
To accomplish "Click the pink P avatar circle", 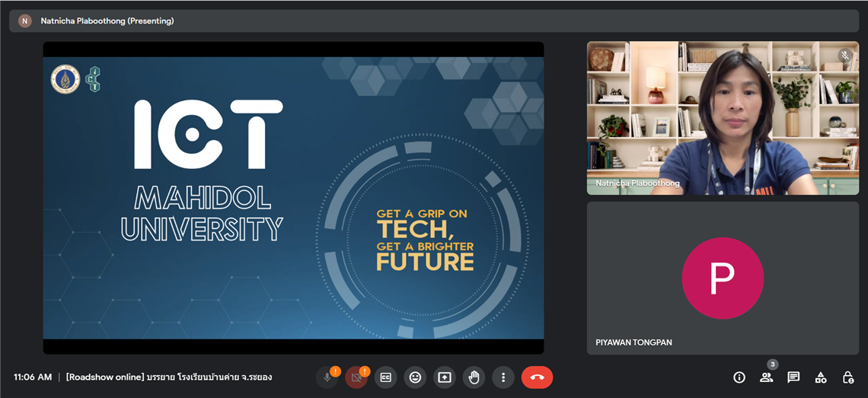I will pyautogui.click(x=723, y=278).
